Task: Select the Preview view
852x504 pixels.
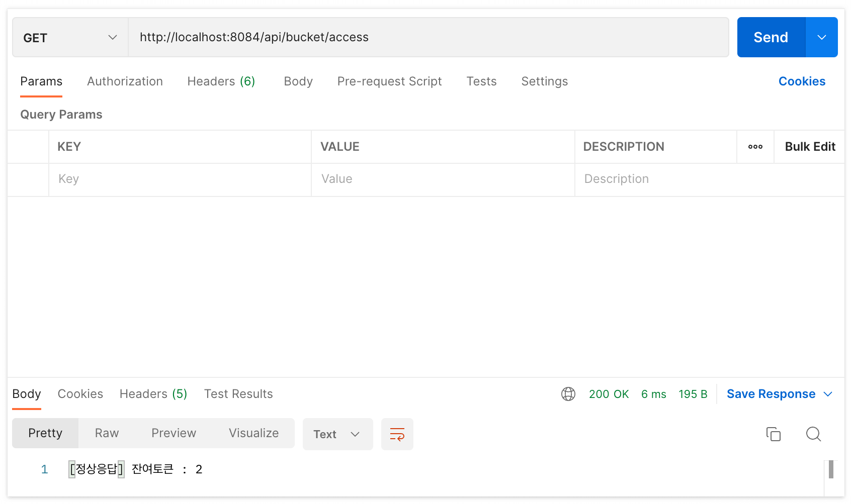Action: (174, 433)
